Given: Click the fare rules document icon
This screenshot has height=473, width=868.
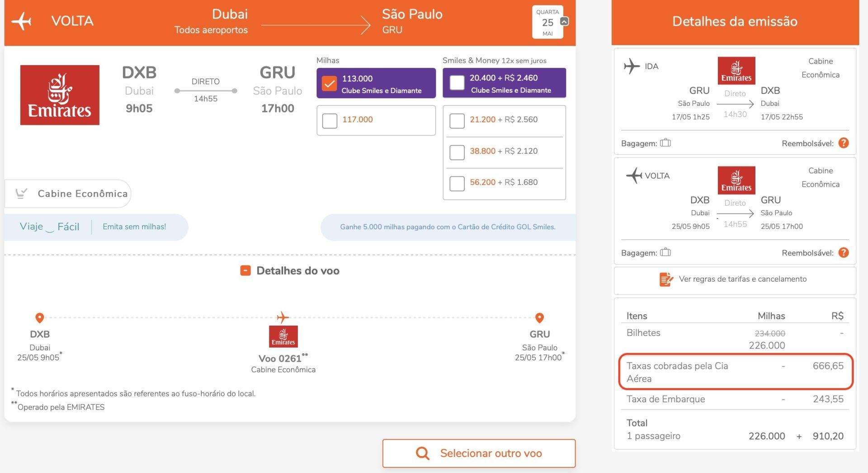Looking at the screenshot, I should [x=666, y=279].
